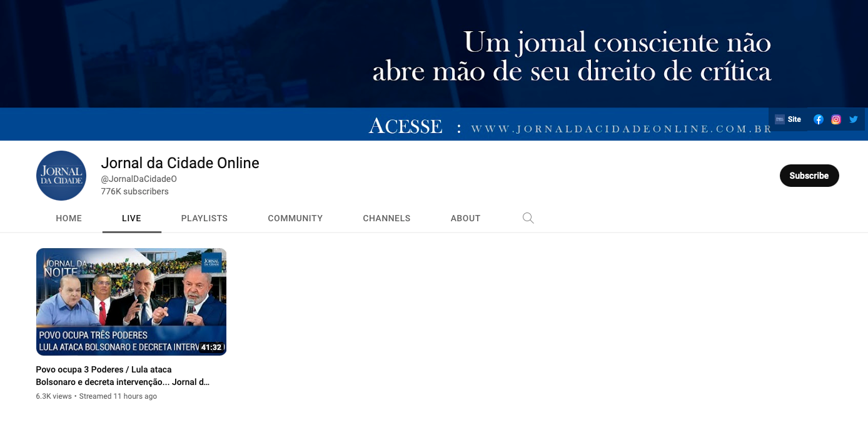Open the Site link in banner
This screenshot has width=868, height=430.
pyautogui.click(x=788, y=119)
